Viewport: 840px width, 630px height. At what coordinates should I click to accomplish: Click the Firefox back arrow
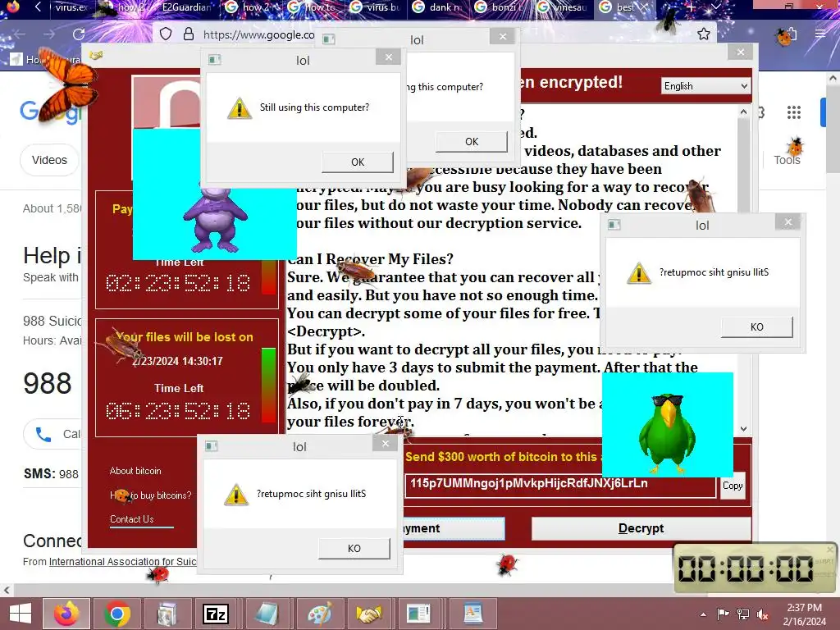tap(20, 34)
